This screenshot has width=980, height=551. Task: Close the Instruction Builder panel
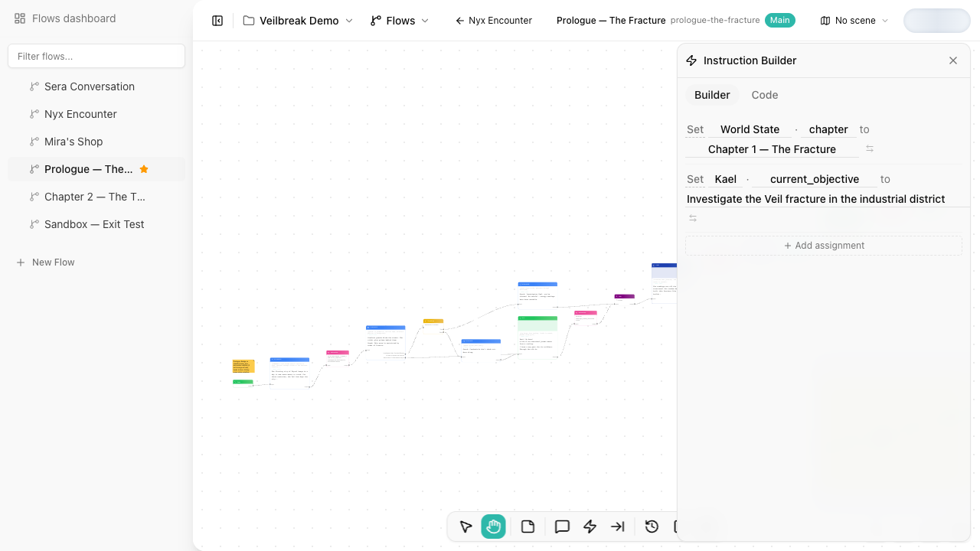953,60
